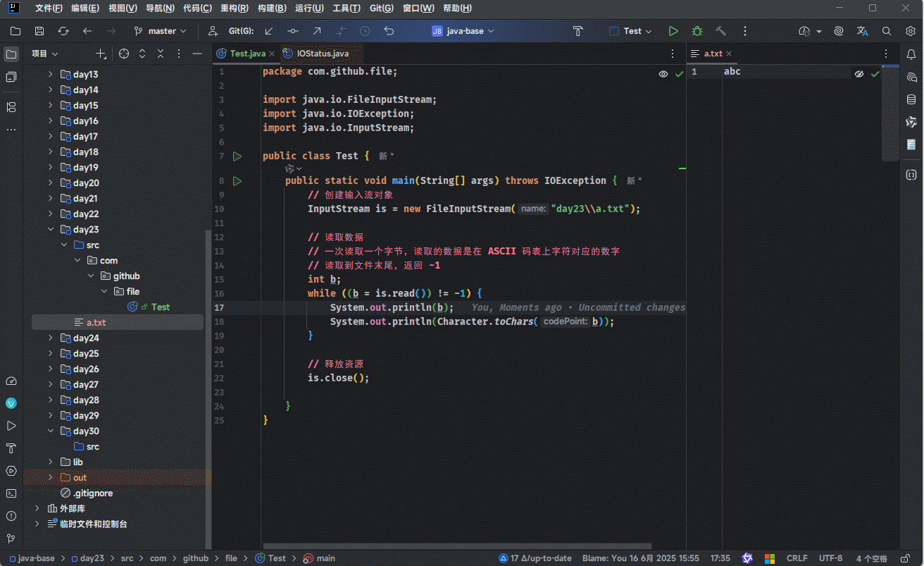The image size is (924, 566).
Task: Click the editor horizontal scrollbar at bottom
Action: pyautogui.click(x=456, y=546)
